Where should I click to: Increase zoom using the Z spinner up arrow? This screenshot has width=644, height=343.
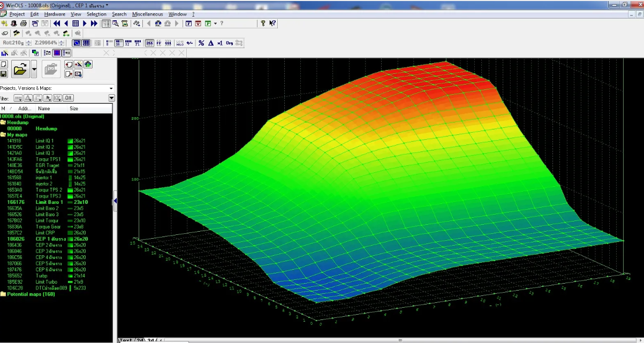pyautogui.click(x=60, y=40)
